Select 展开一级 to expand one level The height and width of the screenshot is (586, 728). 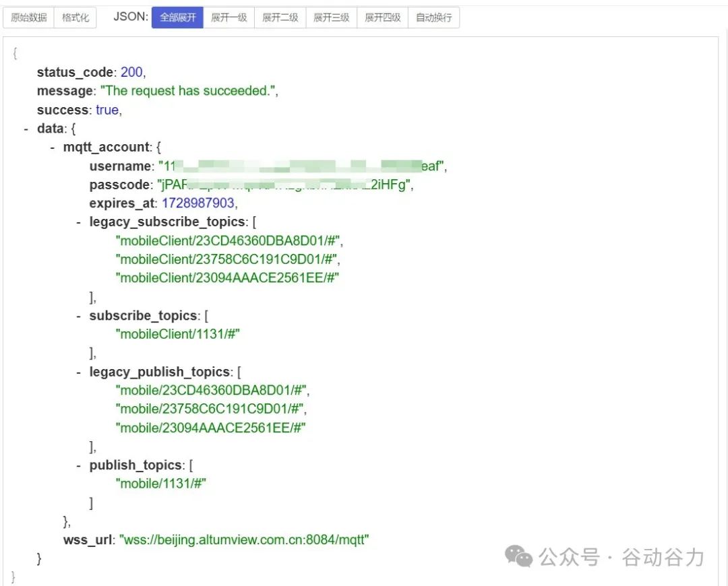click(x=229, y=18)
